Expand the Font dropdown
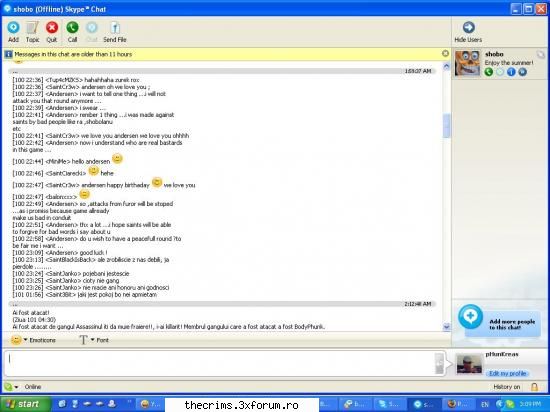The height and width of the screenshot is (412, 550). 94,340
